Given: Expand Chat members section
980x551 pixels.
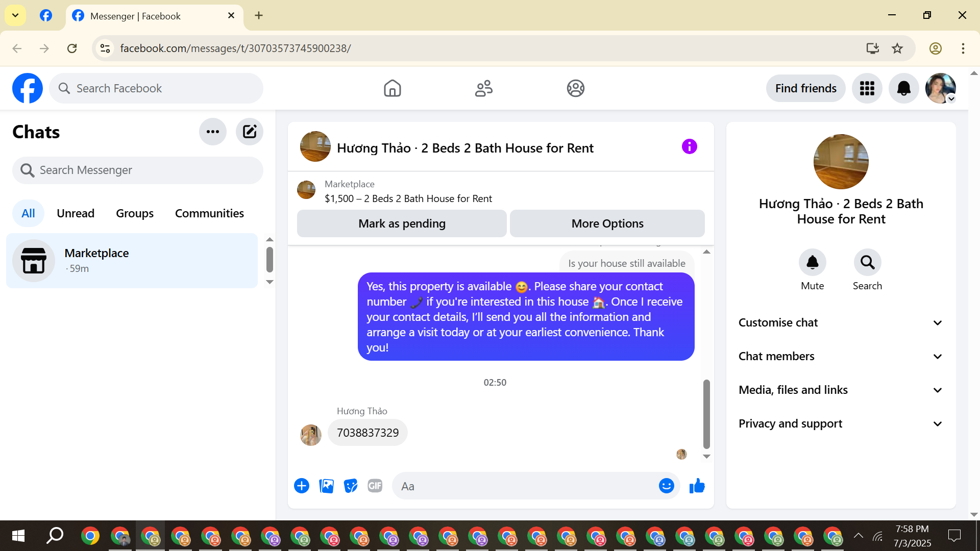Looking at the screenshot, I should tap(841, 356).
